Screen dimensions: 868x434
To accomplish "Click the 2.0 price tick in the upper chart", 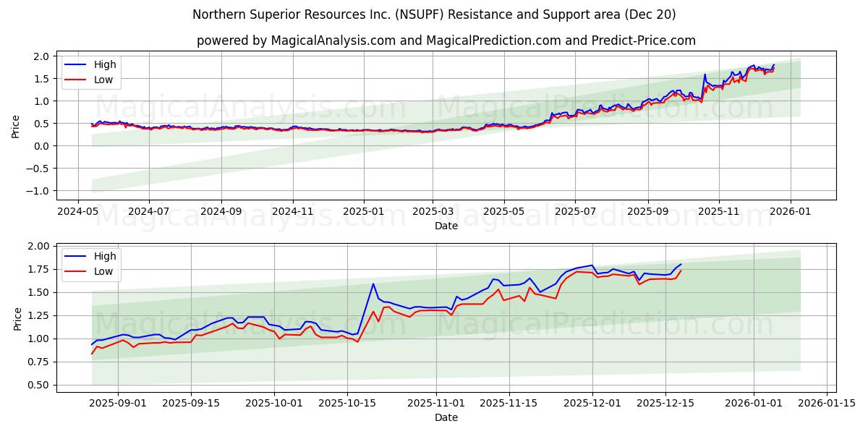I will 41,56.
